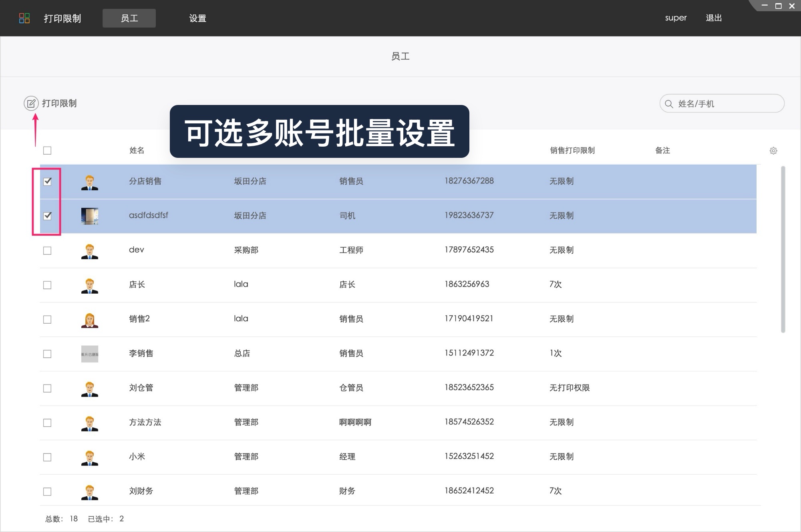
Task: Open the column settings gear icon
Action: [x=774, y=151]
